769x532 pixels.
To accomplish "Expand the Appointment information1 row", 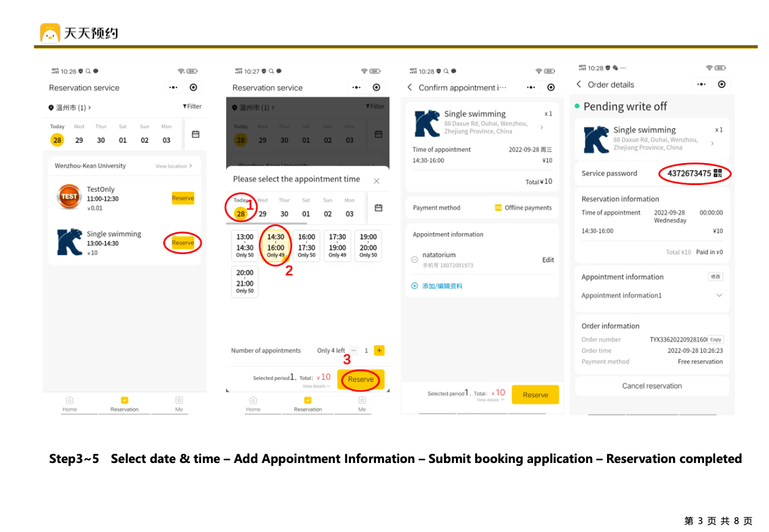I will point(652,296).
